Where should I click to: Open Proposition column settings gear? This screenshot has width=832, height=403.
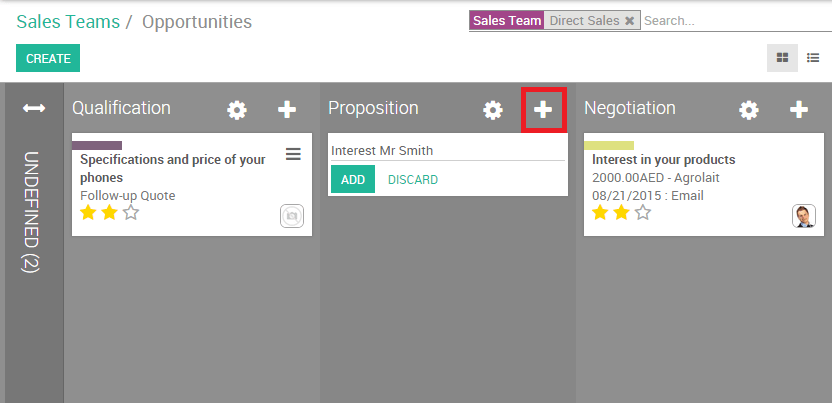click(493, 110)
